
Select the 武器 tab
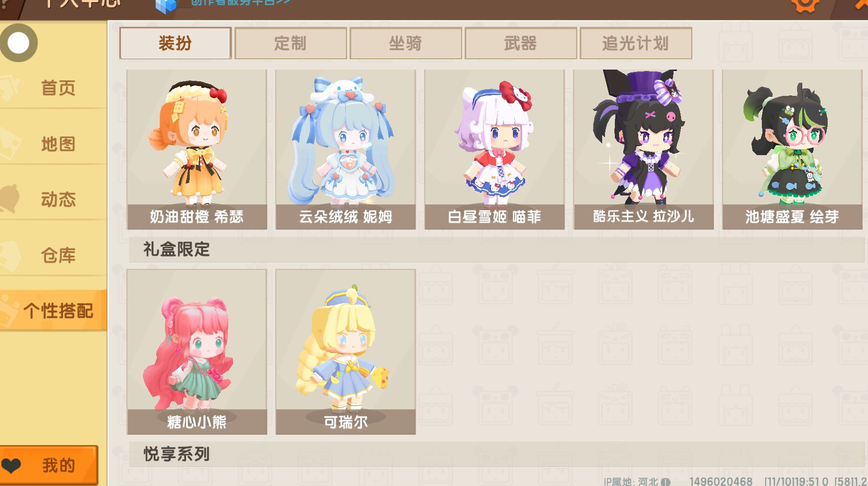pos(520,43)
